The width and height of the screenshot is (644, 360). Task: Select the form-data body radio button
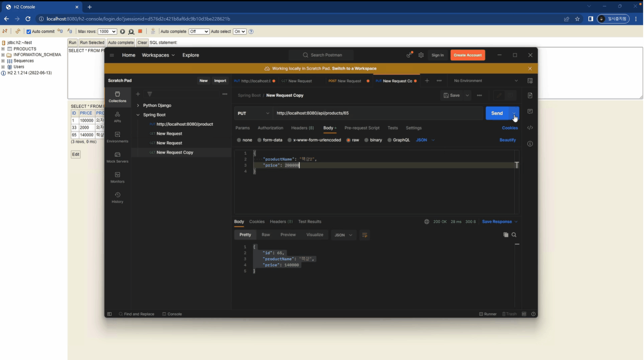coord(259,140)
